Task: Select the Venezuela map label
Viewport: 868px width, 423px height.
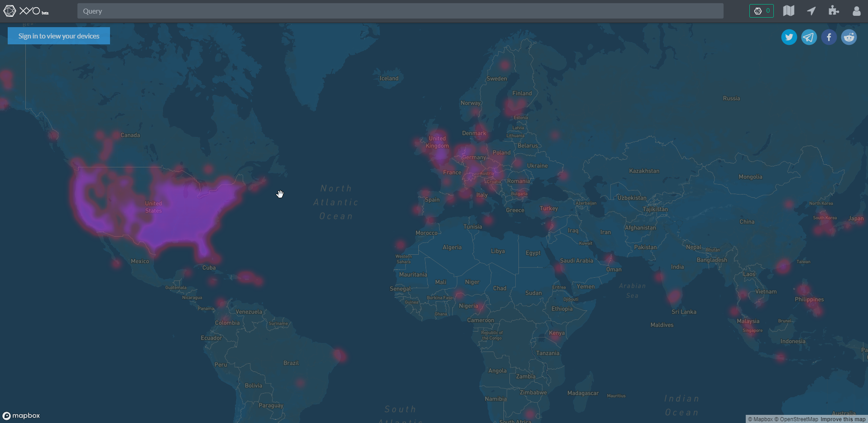Action: (249, 312)
